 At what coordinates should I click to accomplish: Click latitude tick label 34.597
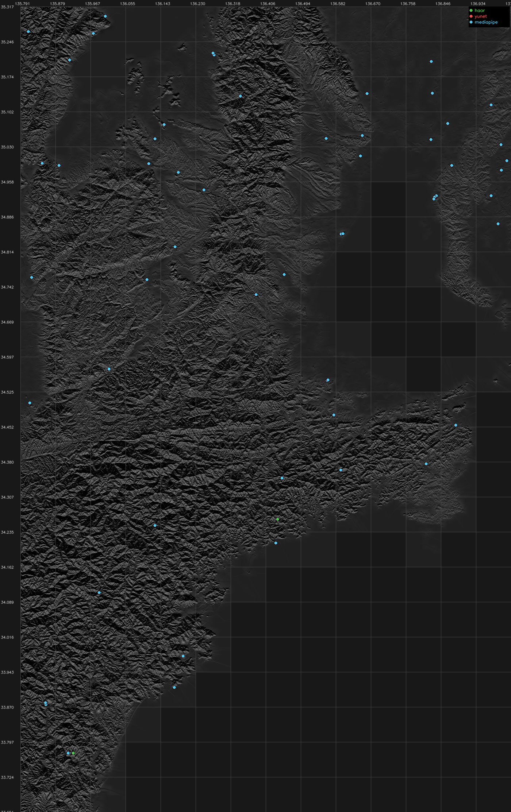(7, 357)
